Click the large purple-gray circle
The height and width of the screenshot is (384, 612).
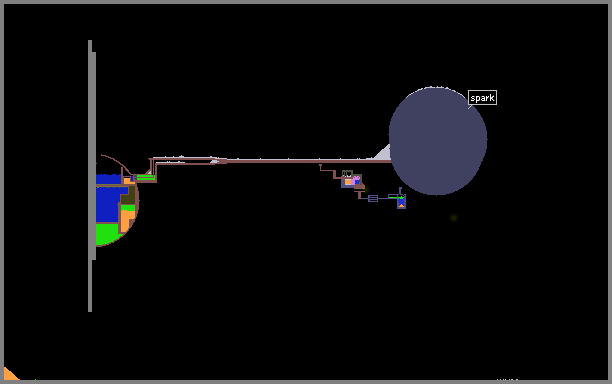[438, 140]
